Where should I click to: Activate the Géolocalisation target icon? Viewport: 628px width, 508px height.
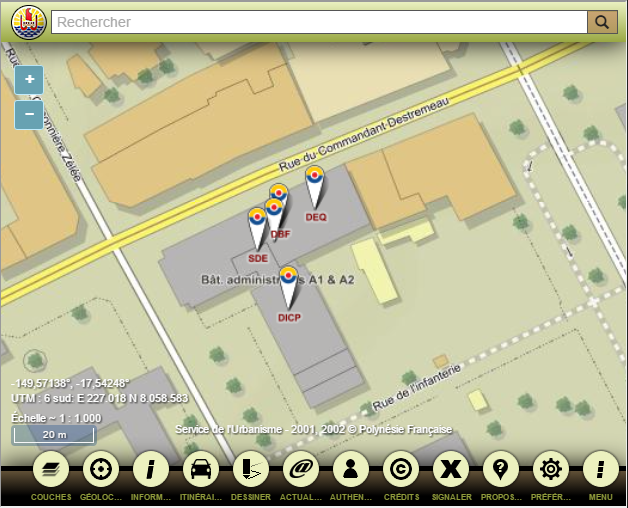tap(100, 469)
